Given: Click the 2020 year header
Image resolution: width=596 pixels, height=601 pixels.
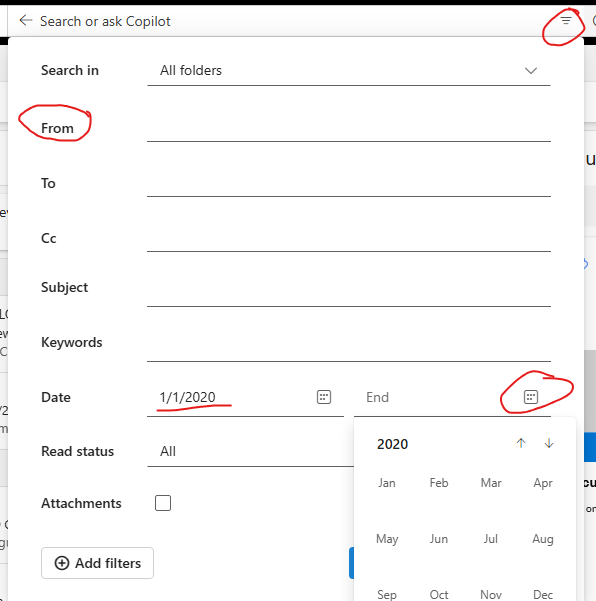Looking at the screenshot, I should 392,444.
